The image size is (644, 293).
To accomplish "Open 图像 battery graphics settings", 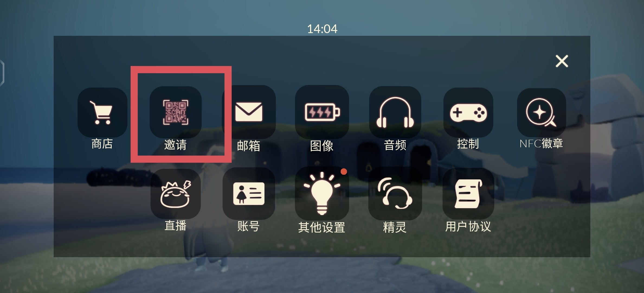I will [322, 112].
